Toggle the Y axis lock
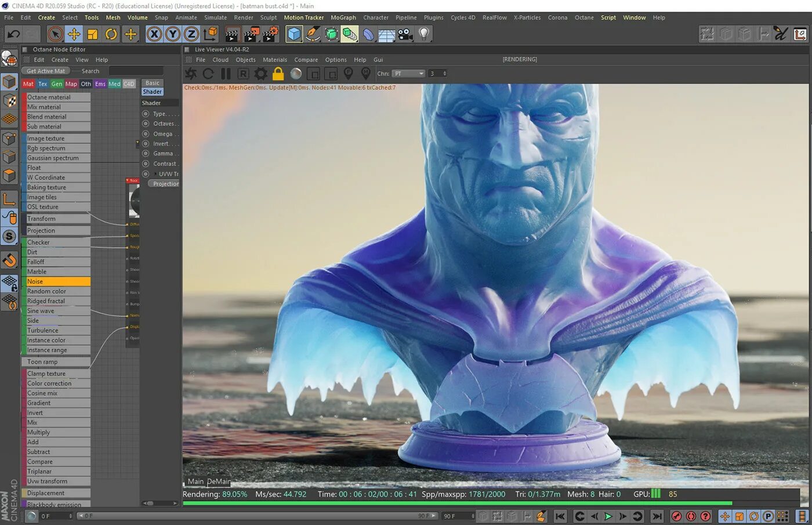Screen dimensions: 812x525 [173, 34]
